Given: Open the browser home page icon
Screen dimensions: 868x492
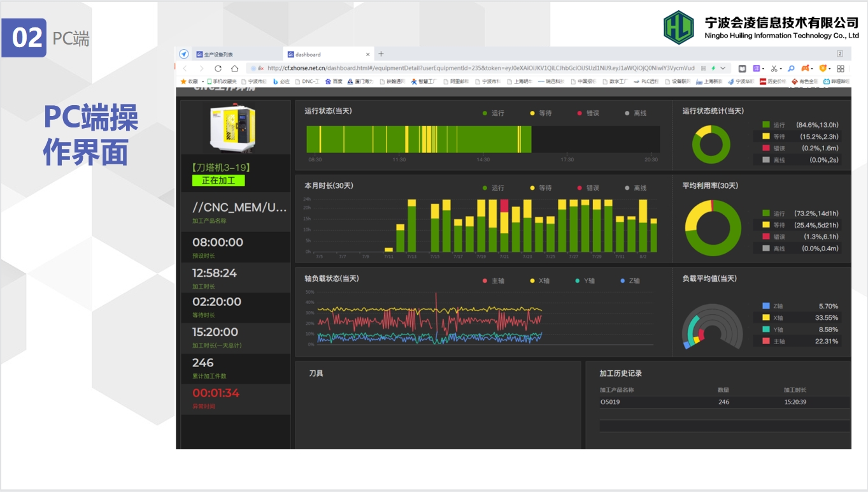Looking at the screenshot, I should click(234, 68).
